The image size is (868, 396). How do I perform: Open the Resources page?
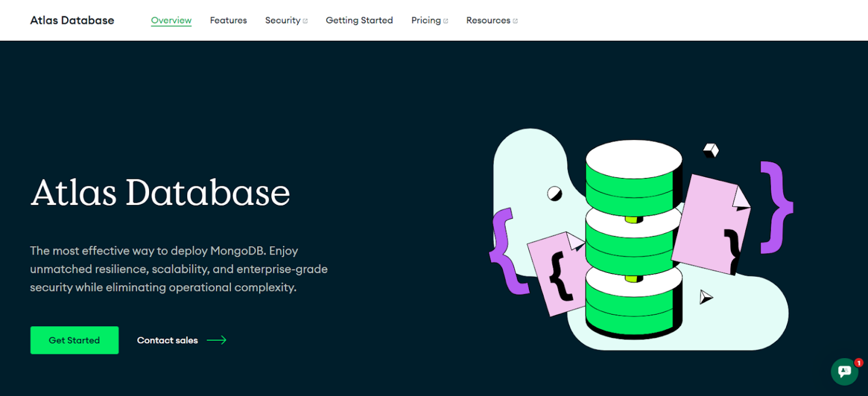pyautogui.click(x=488, y=20)
